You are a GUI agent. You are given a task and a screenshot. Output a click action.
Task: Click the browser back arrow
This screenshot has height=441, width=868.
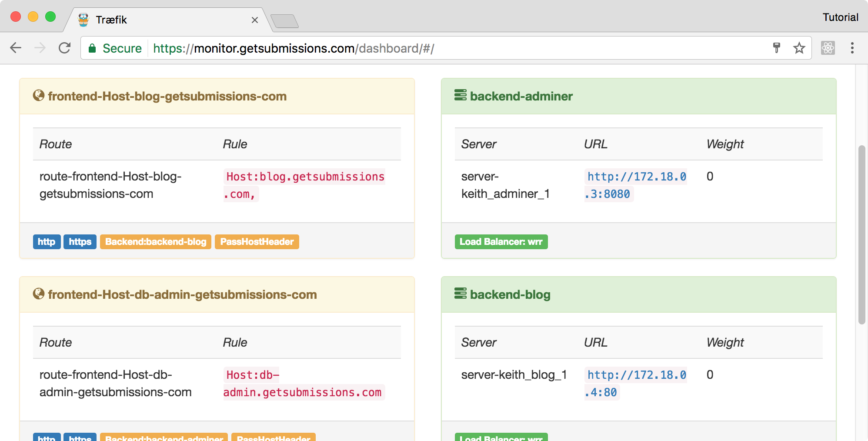[x=16, y=48]
